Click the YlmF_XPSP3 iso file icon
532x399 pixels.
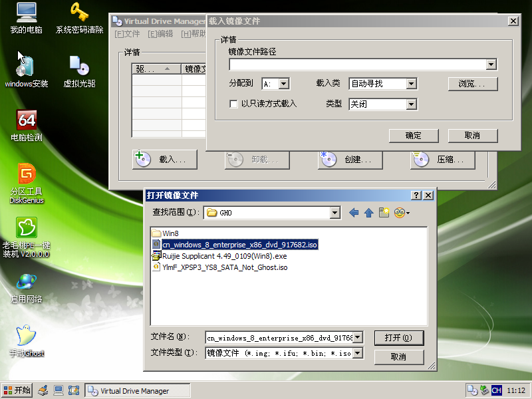pyautogui.click(x=156, y=267)
